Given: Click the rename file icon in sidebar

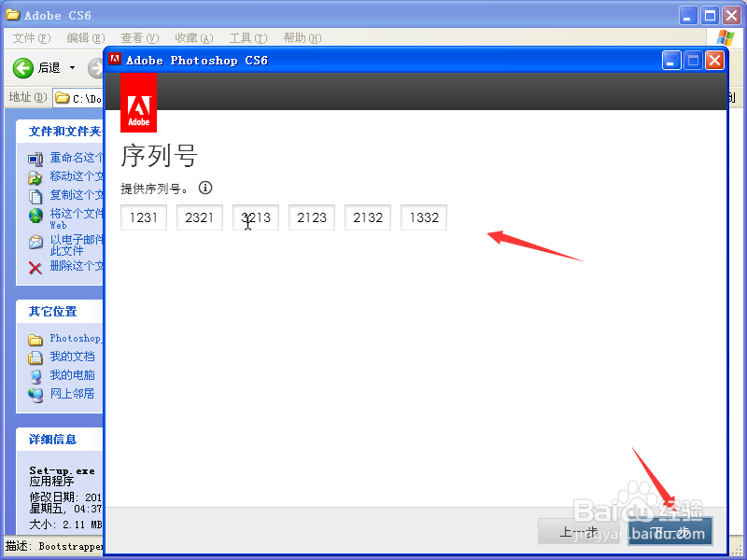Looking at the screenshot, I should pyautogui.click(x=33, y=157).
